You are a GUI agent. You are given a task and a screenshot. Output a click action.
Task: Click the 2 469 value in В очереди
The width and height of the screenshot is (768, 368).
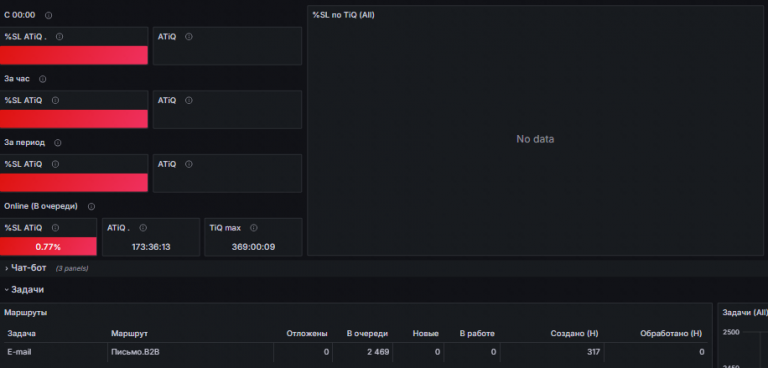(x=378, y=352)
